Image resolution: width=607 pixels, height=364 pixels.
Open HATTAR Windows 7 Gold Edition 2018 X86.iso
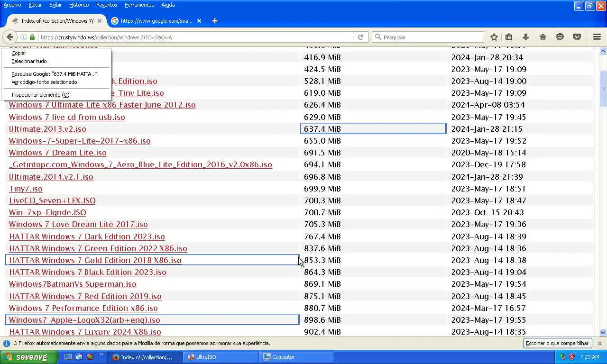point(95,260)
